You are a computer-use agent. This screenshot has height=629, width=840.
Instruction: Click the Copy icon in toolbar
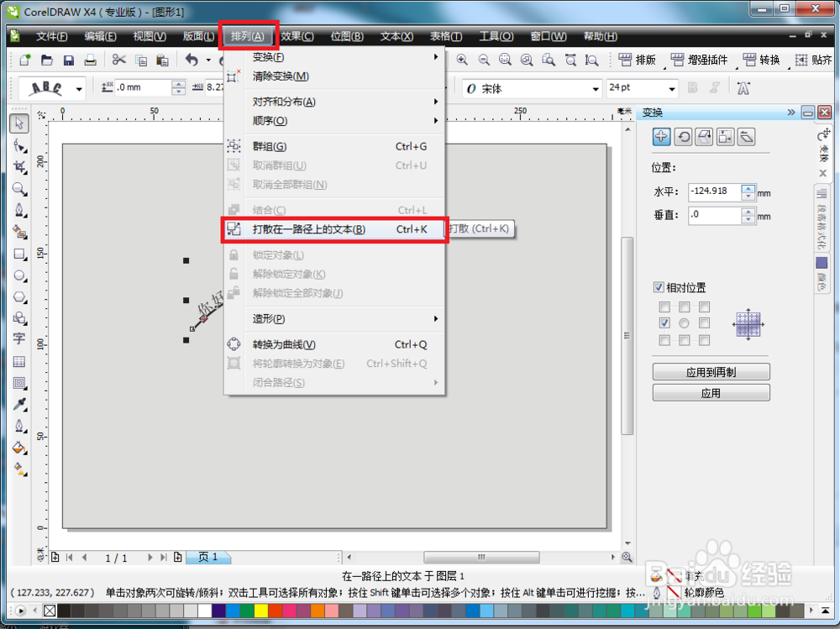(141, 60)
